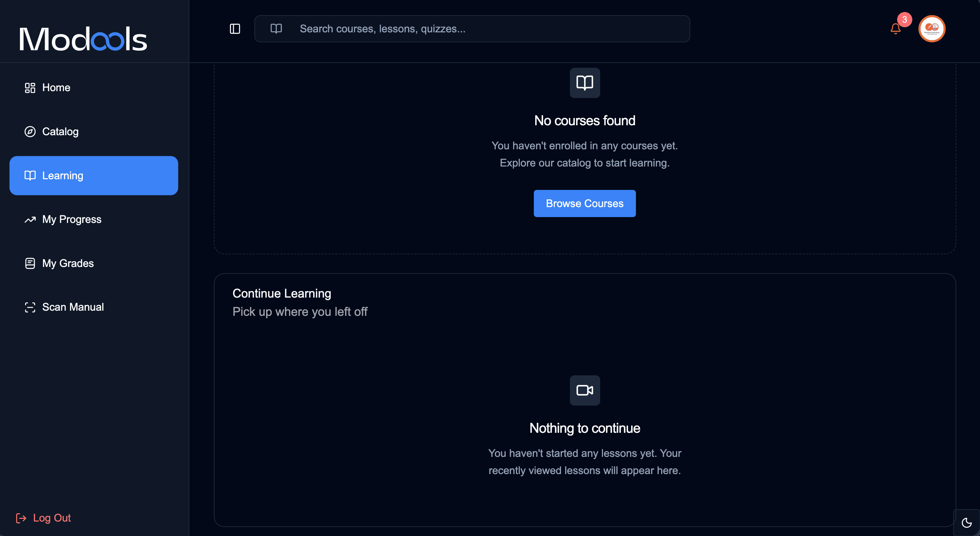Toggle dark mode moon icon
The height and width of the screenshot is (536, 980).
pyautogui.click(x=967, y=523)
